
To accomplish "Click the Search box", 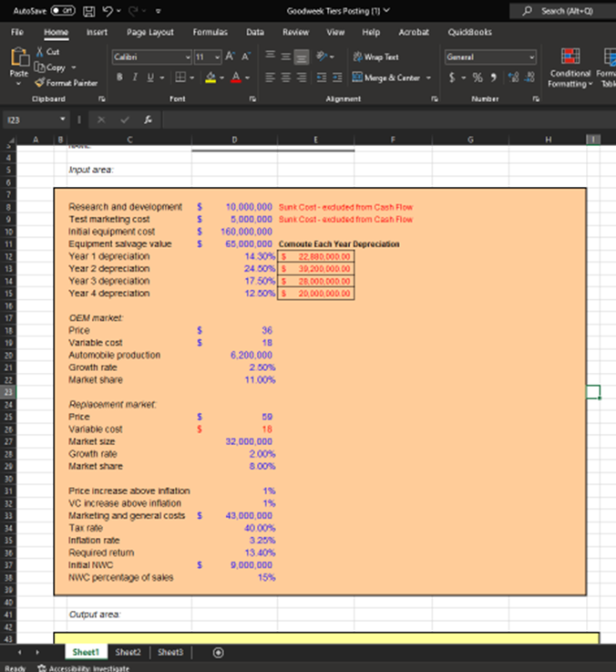I will 563,11.
